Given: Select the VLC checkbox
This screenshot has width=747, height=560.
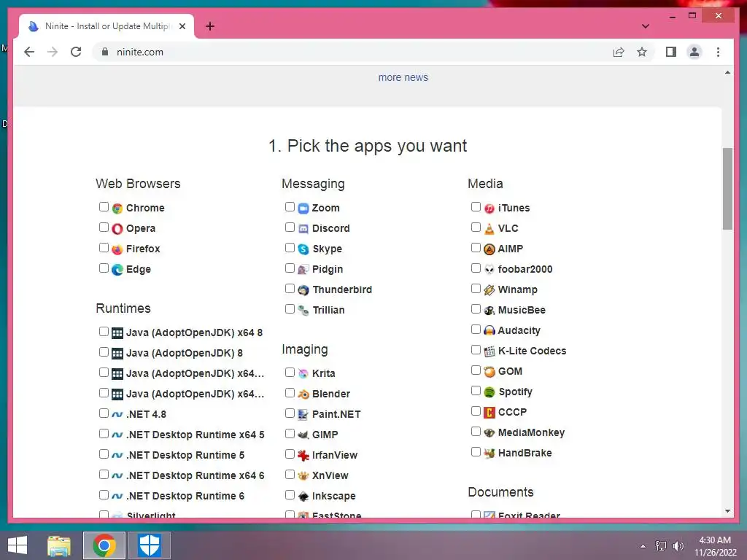Looking at the screenshot, I should click(x=476, y=227).
